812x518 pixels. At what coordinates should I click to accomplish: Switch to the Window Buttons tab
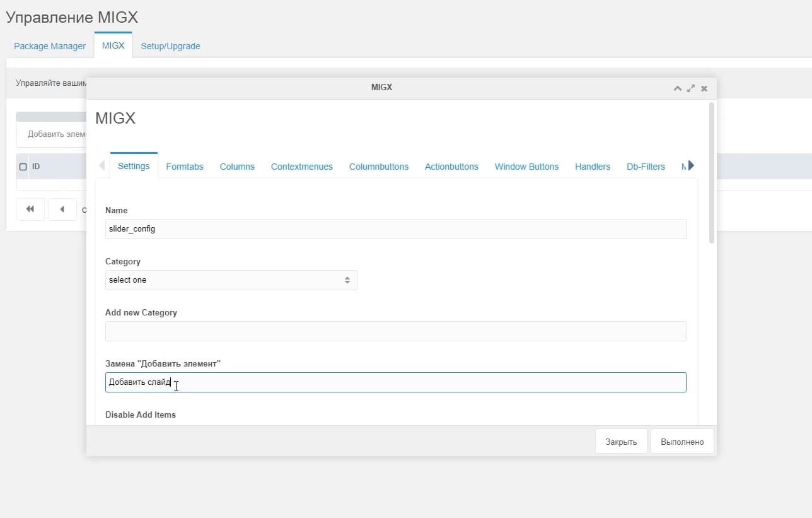click(526, 167)
